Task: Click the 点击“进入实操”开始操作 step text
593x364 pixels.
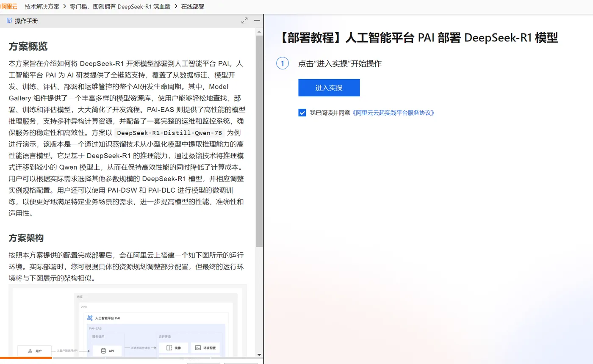Action: (340, 63)
